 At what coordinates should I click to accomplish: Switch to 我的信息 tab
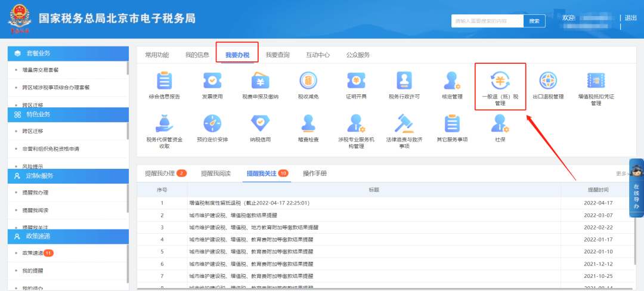pos(197,55)
